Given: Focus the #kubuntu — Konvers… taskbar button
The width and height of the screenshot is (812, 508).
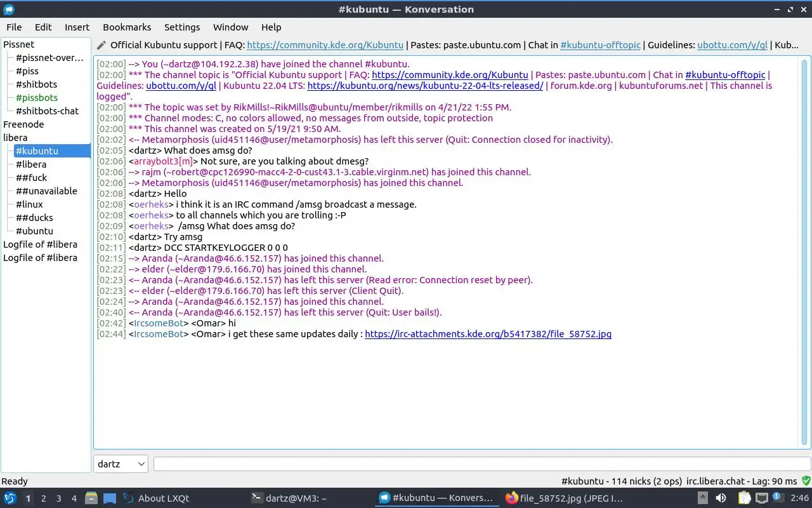Looking at the screenshot, I should pyautogui.click(x=437, y=498).
